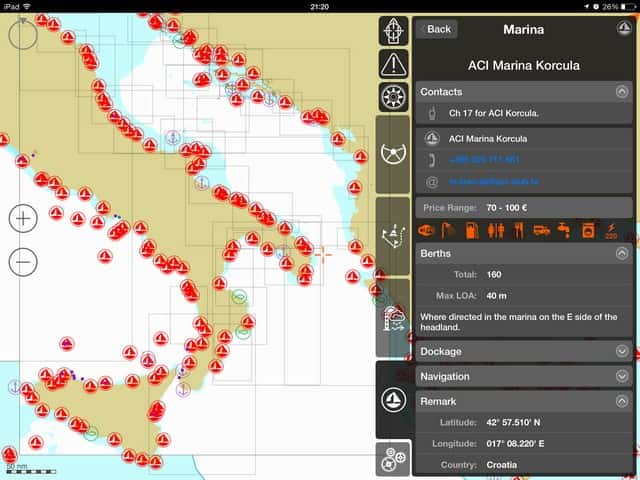Expand the Dockage section
This screenshot has width=640, height=480.
point(622,352)
